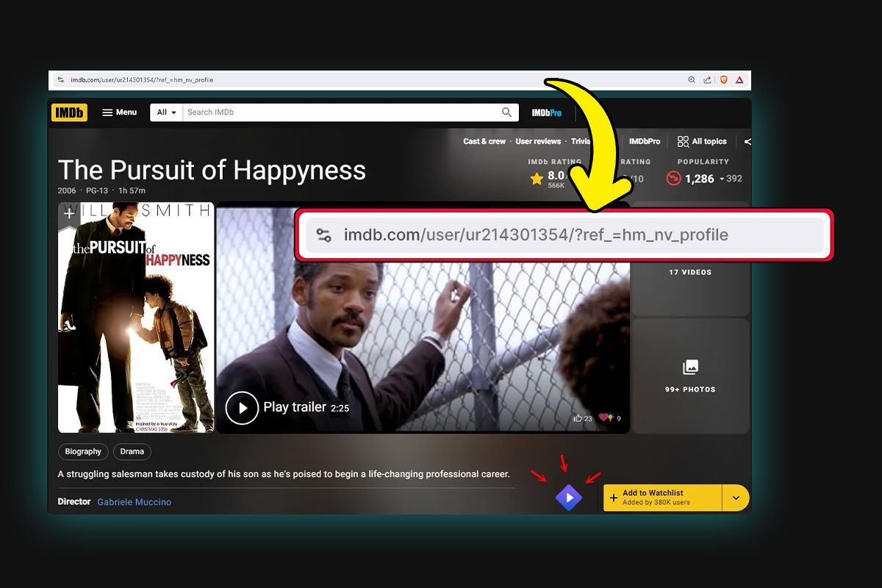Open site settings icon in address bar
The image size is (882, 588).
pyautogui.click(x=61, y=79)
